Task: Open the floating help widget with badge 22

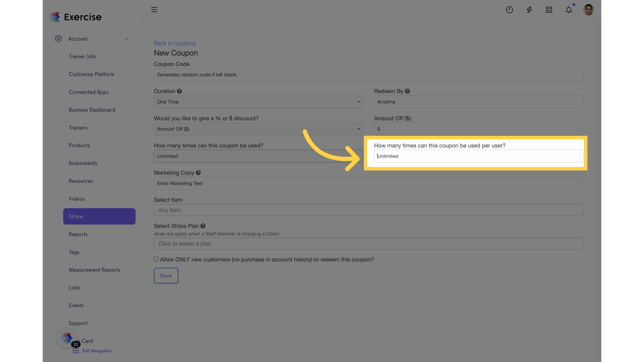Action: pyautogui.click(x=67, y=338)
